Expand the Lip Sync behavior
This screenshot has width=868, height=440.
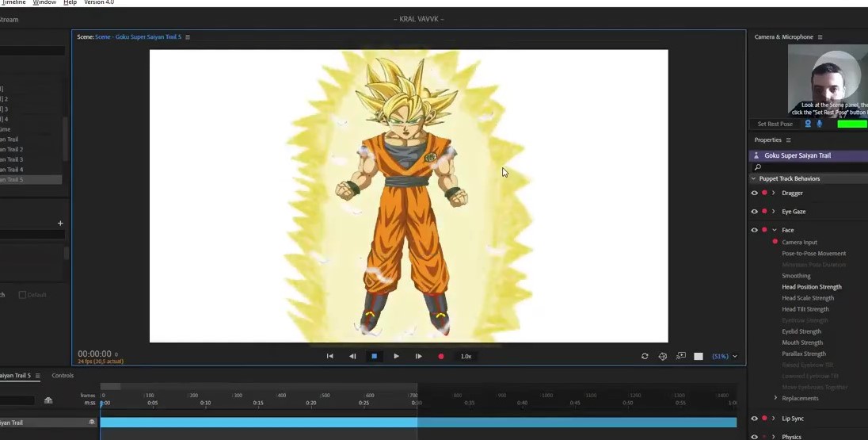pos(773,419)
